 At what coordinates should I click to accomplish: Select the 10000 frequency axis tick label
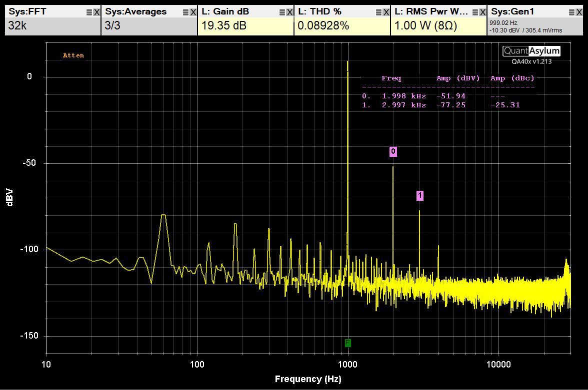499,365
